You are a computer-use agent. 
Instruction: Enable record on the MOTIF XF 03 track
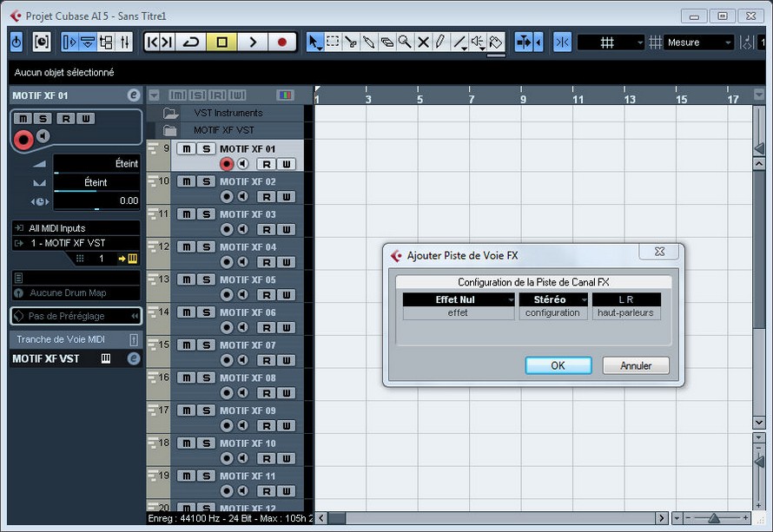pos(227,229)
